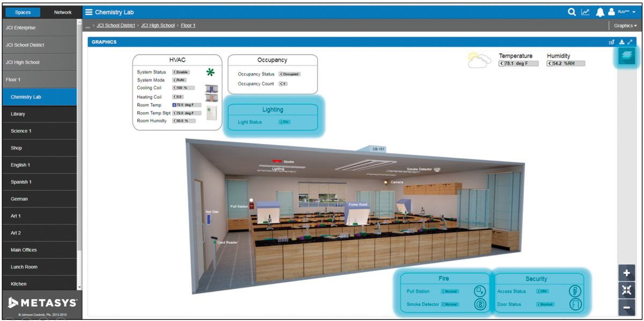
Task: Switch to the Network tab
Action: (63, 12)
